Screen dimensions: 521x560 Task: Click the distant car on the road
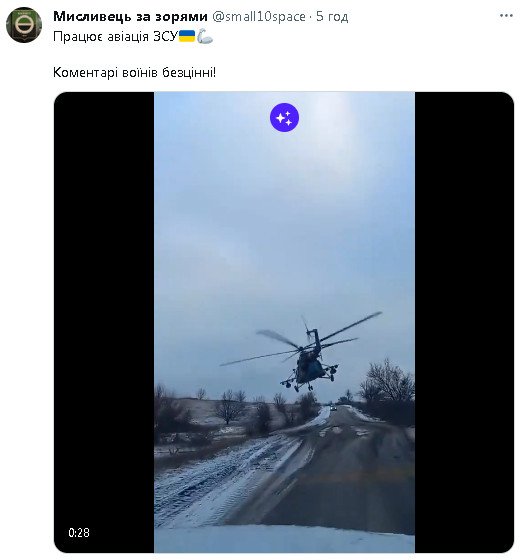tap(333, 407)
